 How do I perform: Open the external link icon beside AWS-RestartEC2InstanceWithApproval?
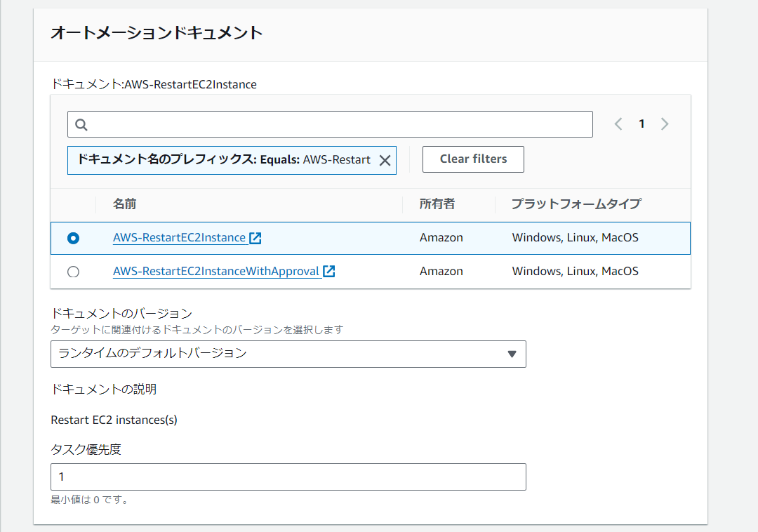[328, 271]
